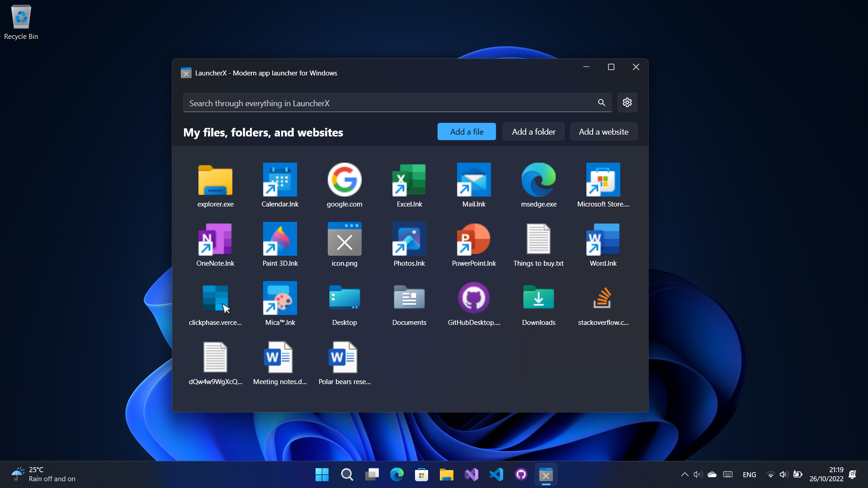The height and width of the screenshot is (488, 868).
Task: Open GitHub Desktop from taskbar
Action: [x=521, y=474]
